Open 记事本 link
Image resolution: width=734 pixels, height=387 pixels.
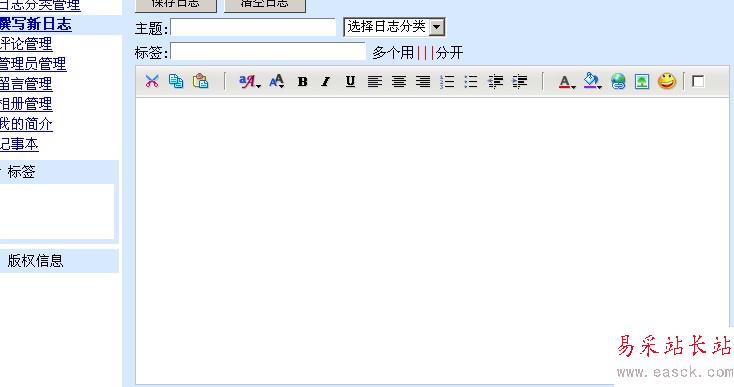tap(19, 144)
